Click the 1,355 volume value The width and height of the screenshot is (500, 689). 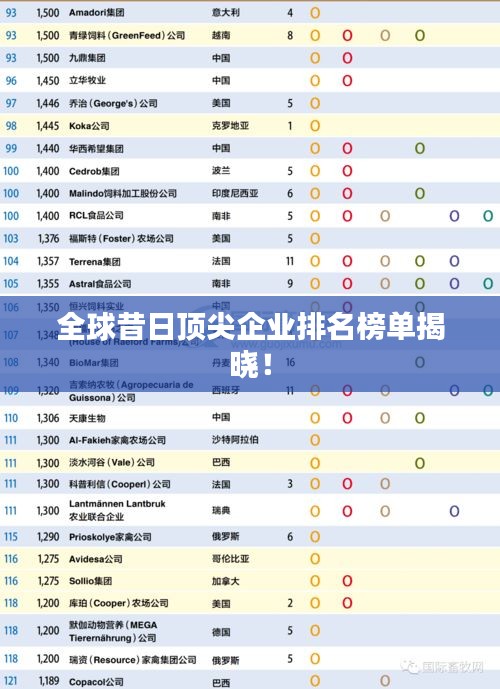coord(48,284)
